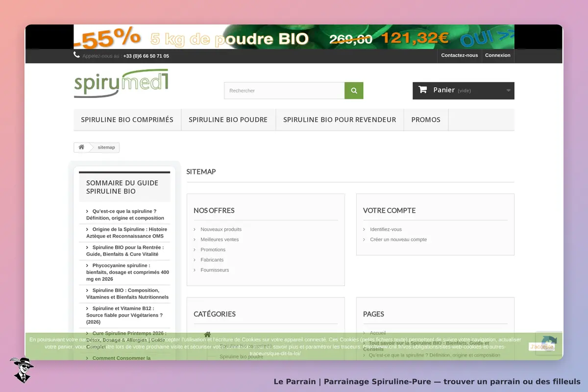This screenshot has height=392, width=588.
Task: Click the reCAPTCHA badge
Action: pyautogui.click(x=549, y=343)
